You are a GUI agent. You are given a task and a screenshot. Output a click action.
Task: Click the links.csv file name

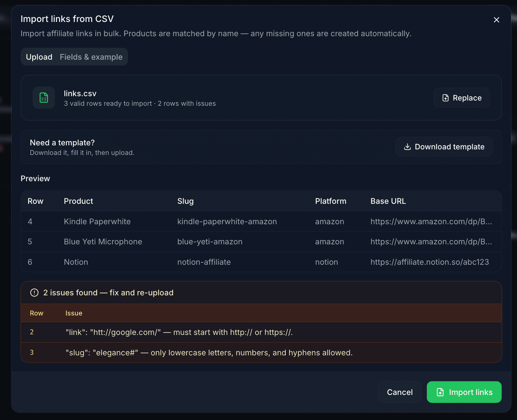pos(80,93)
